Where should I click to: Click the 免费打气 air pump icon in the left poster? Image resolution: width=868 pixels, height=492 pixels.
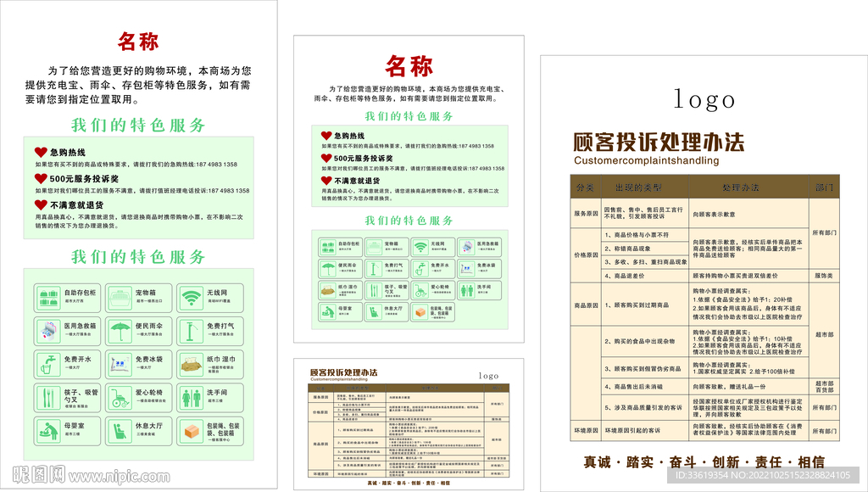(191, 332)
